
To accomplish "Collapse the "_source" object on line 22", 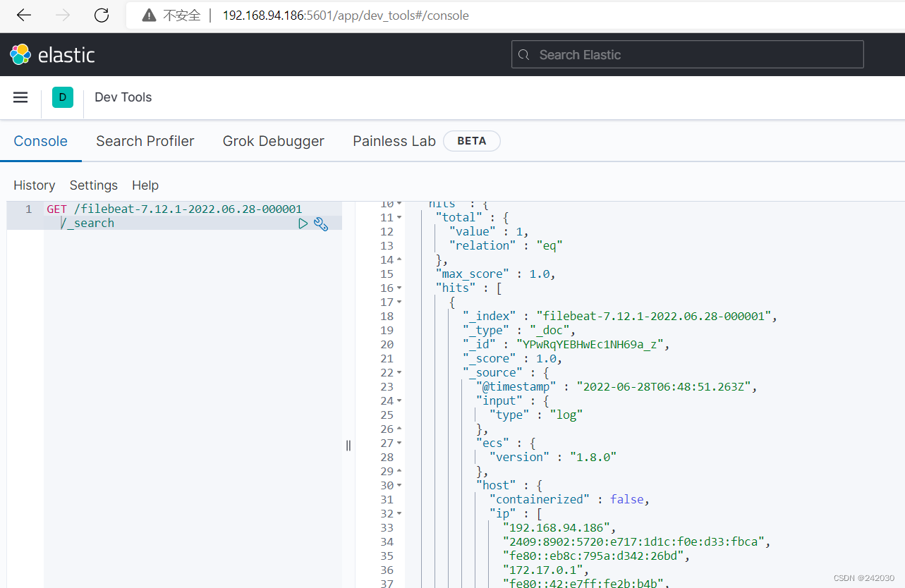I will 399,372.
